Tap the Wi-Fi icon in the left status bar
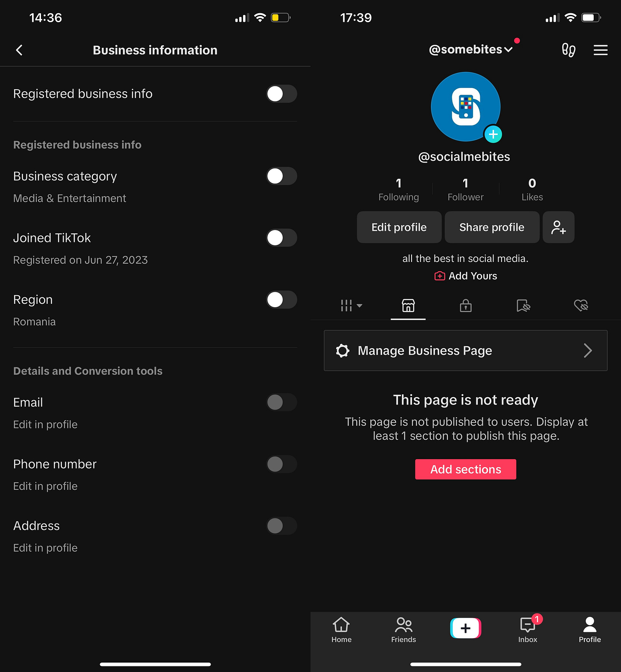 point(260,17)
